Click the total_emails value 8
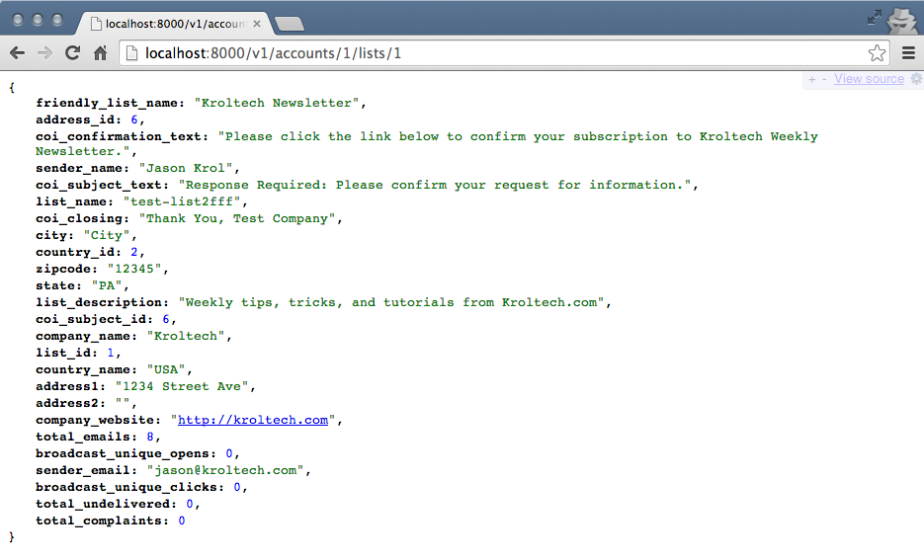 pos(150,437)
